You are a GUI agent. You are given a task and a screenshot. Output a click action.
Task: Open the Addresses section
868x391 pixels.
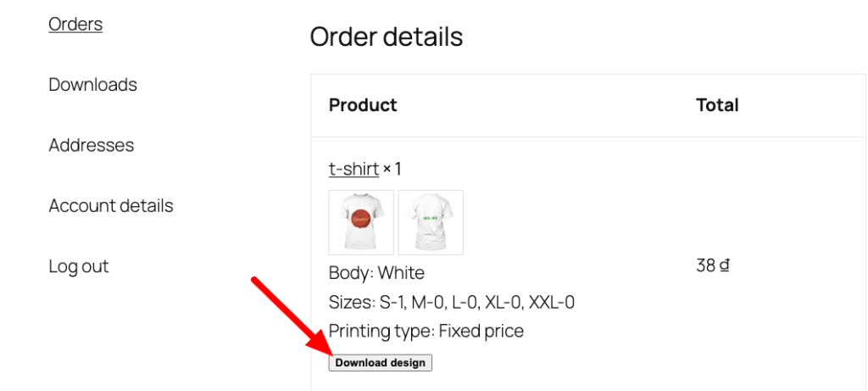point(91,145)
